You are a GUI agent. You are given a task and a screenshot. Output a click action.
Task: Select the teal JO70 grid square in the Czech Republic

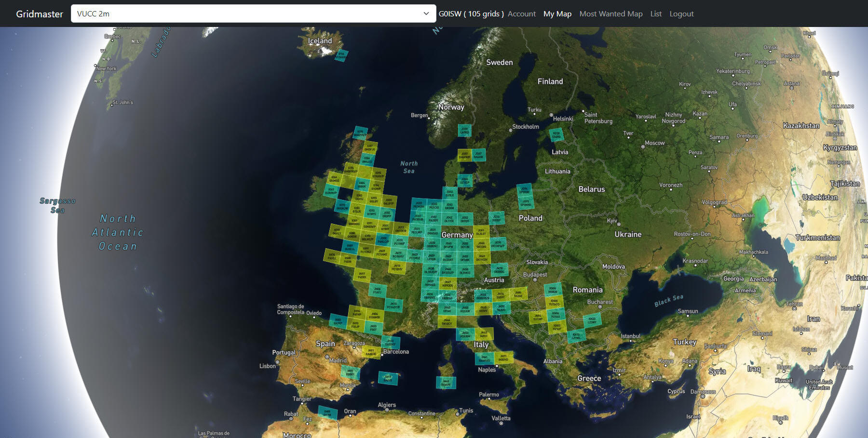[x=498, y=244]
